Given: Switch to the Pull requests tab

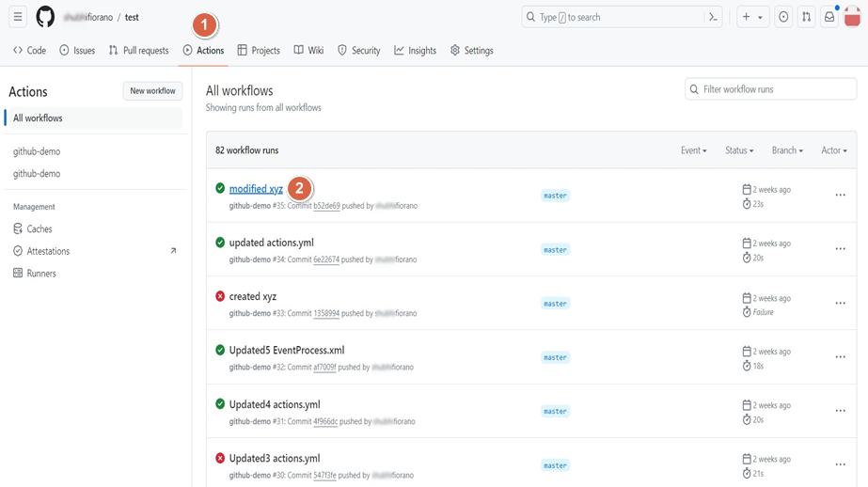Looking at the screenshot, I should (138, 51).
